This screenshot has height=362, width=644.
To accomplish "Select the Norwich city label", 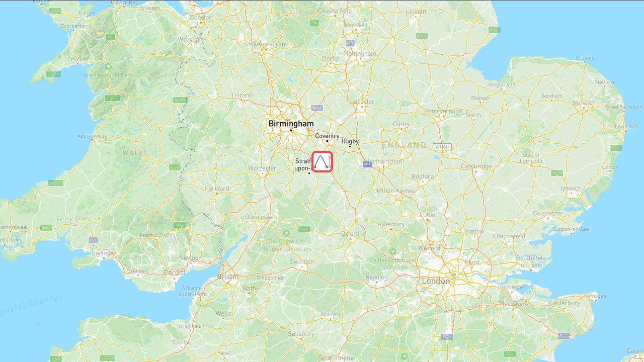I will [583, 103].
